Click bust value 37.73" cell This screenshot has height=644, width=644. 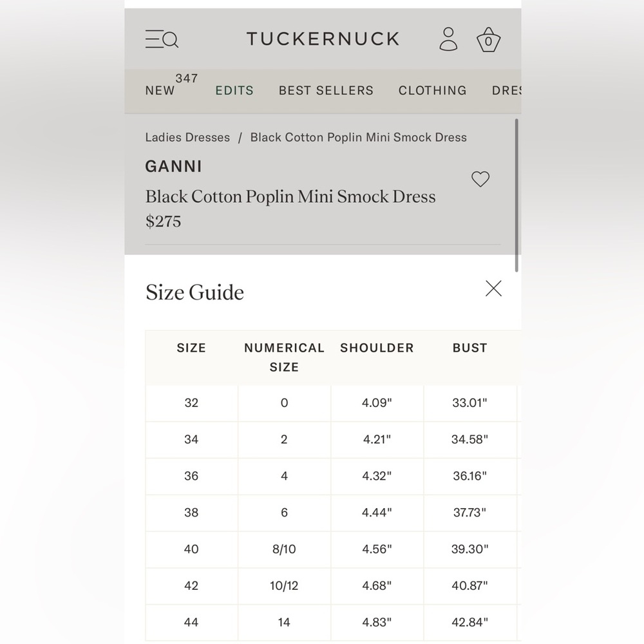click(x=470, y=513)
